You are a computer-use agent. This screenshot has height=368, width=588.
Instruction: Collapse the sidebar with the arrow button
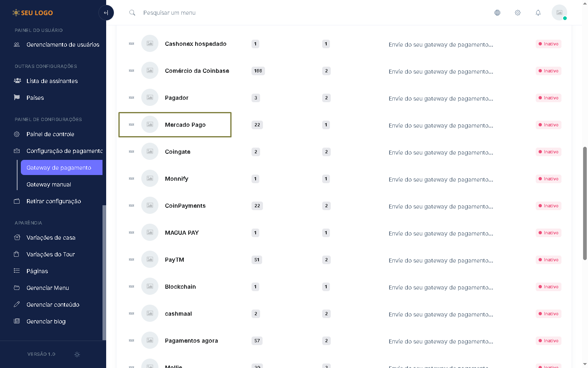click(x=106, y=13)
